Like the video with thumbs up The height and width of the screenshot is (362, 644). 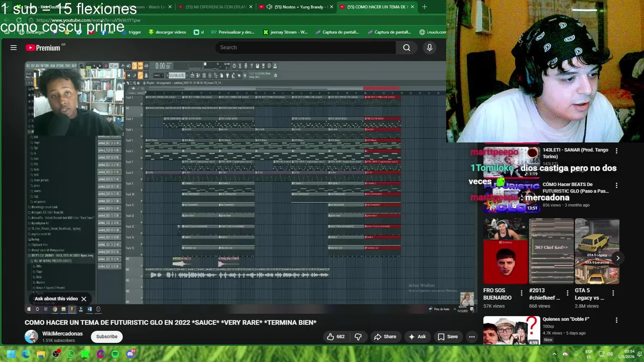tap(336, 337)
